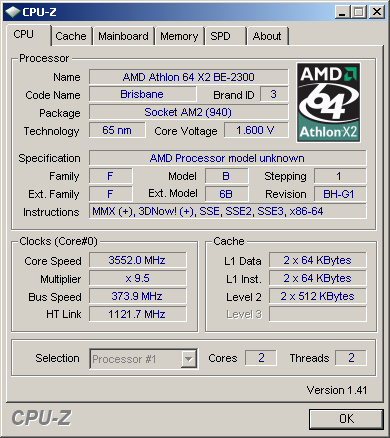Click the Core Voltage value box
This screenshot has width=390, height=438.
[256, 130]
